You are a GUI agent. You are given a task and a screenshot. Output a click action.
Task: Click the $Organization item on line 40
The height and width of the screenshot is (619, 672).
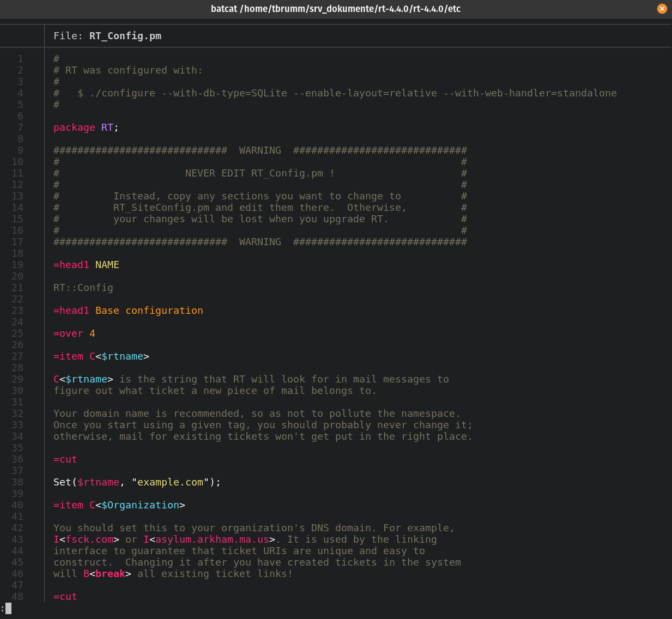pyautogui.click(x=140, y=505)
